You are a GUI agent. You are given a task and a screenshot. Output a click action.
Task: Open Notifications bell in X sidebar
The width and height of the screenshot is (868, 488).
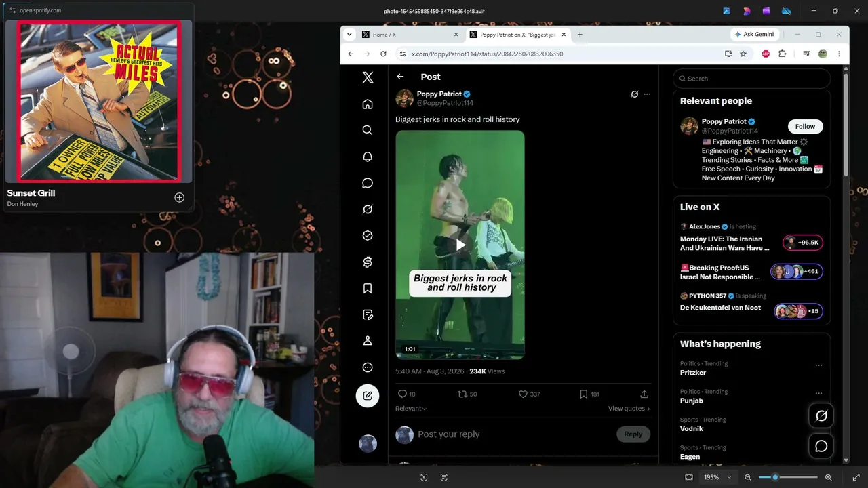[368, 157]
